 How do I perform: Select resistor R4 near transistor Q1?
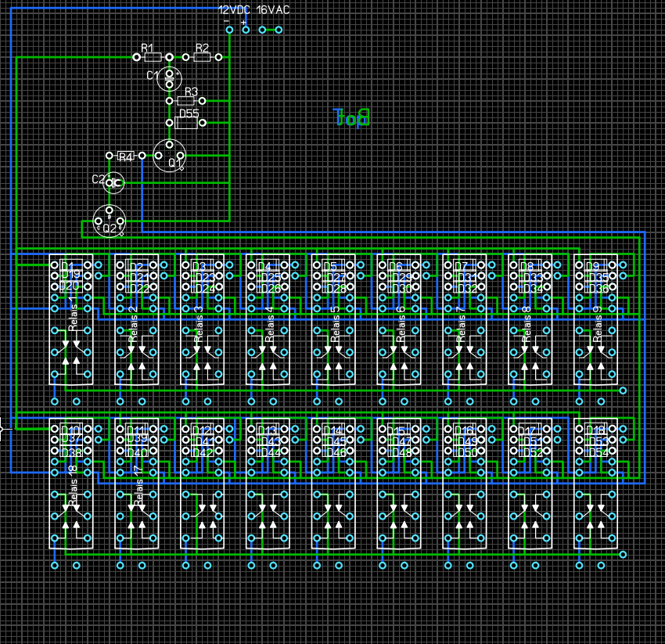pyautogui.click(x=125, y=157)
